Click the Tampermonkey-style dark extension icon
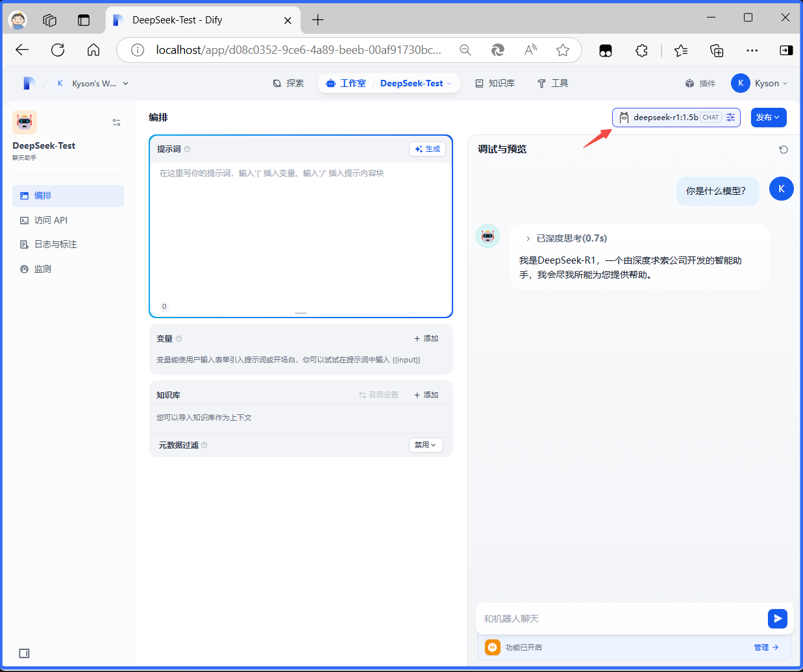Image resolution: width=803 pixels, height=672 pixels. point(606,50)
